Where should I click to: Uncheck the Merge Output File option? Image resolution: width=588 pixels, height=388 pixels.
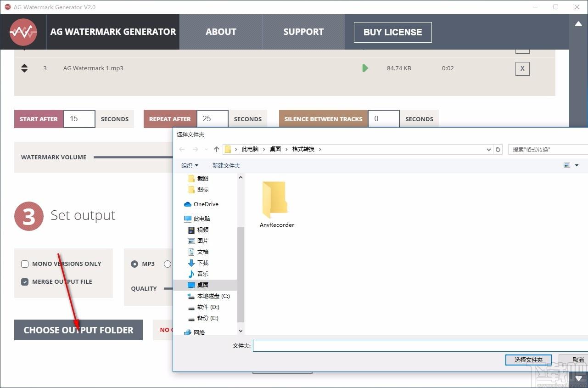(x=25, y=282)
